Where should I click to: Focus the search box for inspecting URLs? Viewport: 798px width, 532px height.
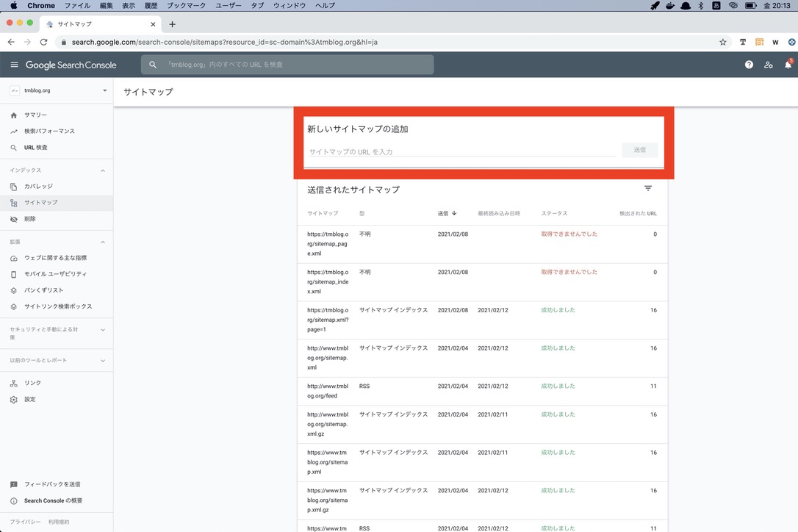click(287, 65)
